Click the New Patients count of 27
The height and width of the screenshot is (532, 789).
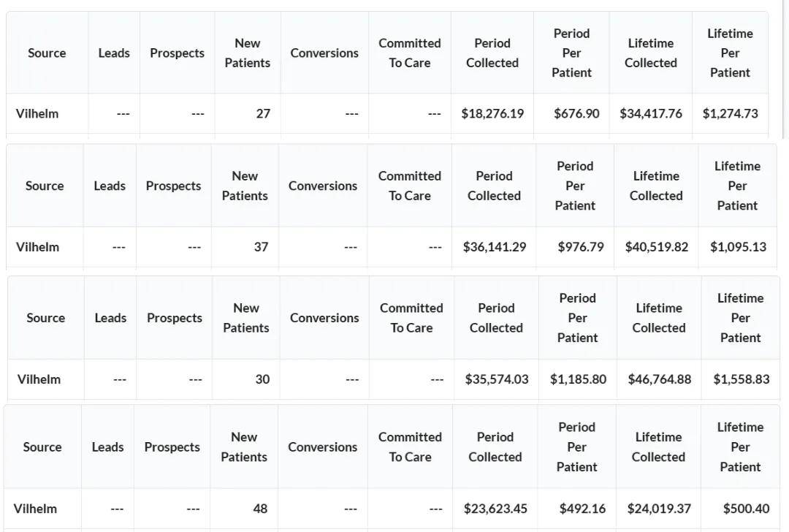(x=263, y=114)
